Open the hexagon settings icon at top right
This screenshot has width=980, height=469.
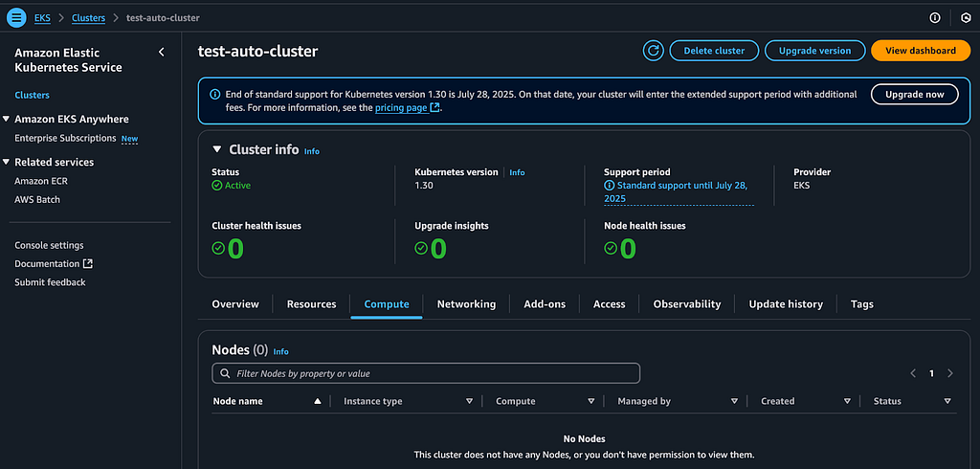(965, 17)
